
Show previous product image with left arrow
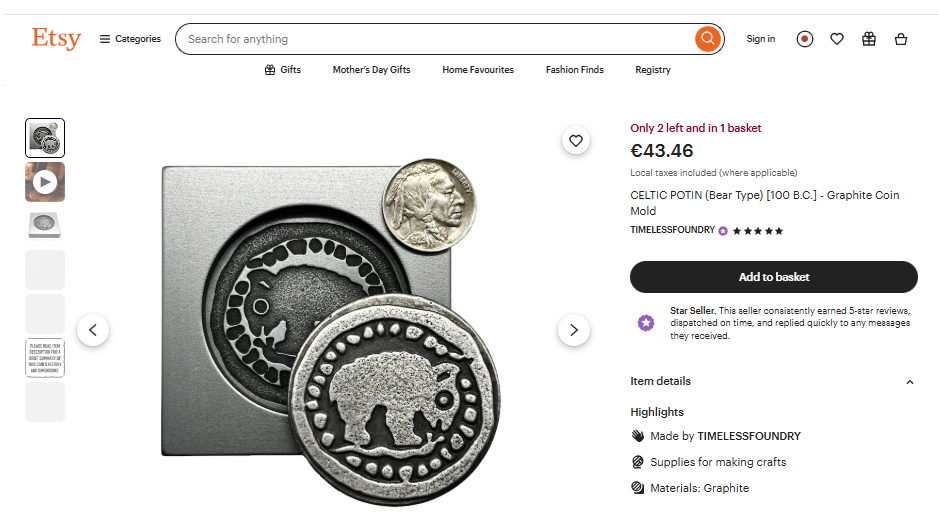click(x=93, y=330)
